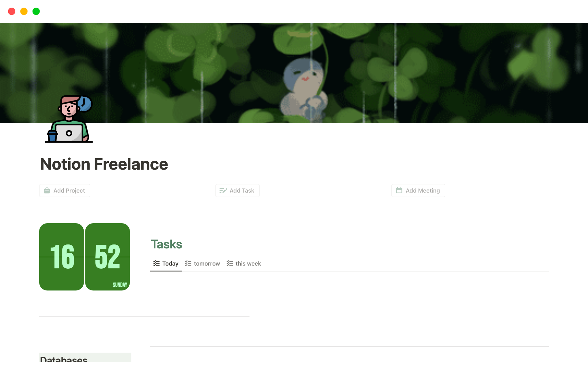
Task: Click the briefcase icon on Add Project
Action: (47, 190)
